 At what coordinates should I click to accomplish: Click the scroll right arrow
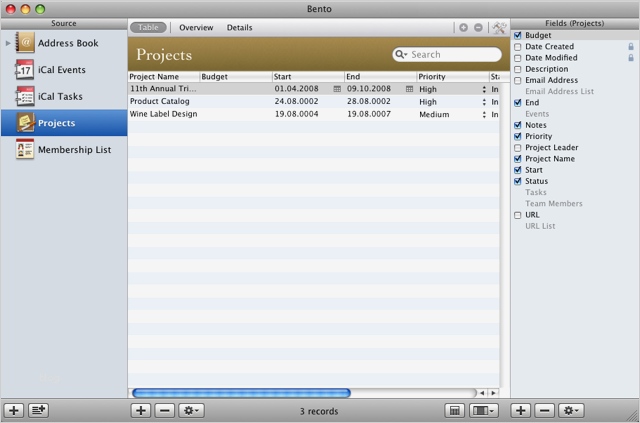pyautogui.click(x=493, y=393)
